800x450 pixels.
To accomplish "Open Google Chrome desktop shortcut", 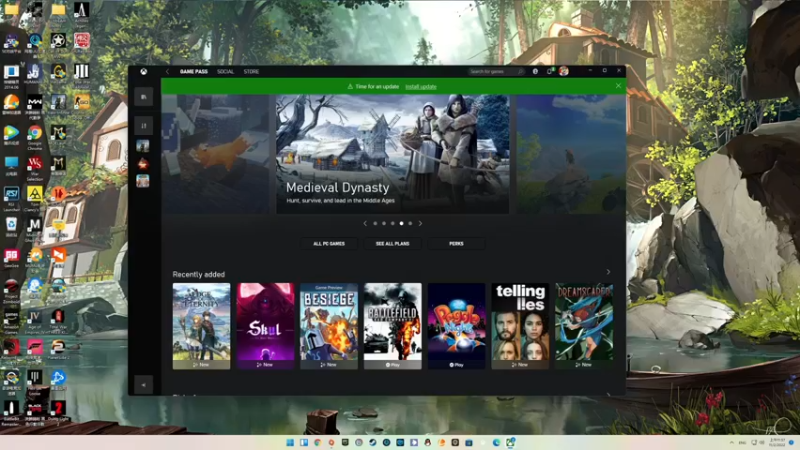I will click(35, 136).
